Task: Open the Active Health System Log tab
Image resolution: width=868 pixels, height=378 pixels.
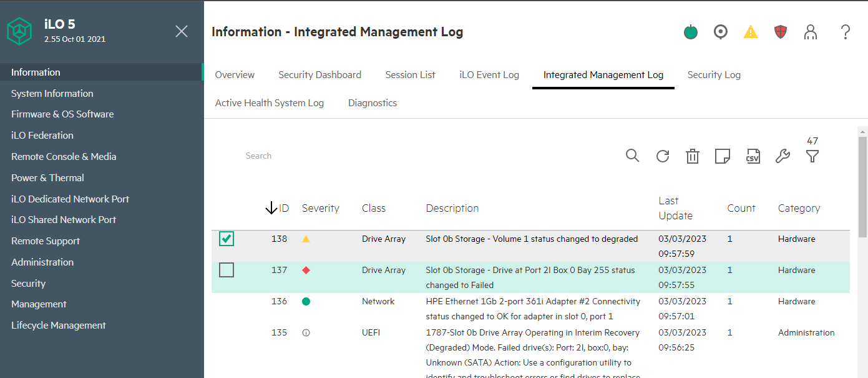Action: [269, 102]
